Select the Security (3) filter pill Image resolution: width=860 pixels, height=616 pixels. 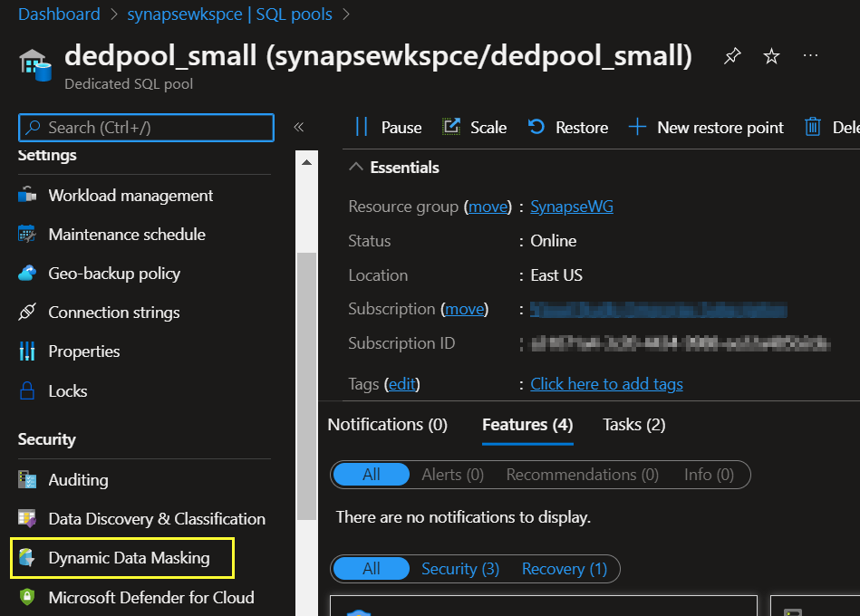click(460, 569)
